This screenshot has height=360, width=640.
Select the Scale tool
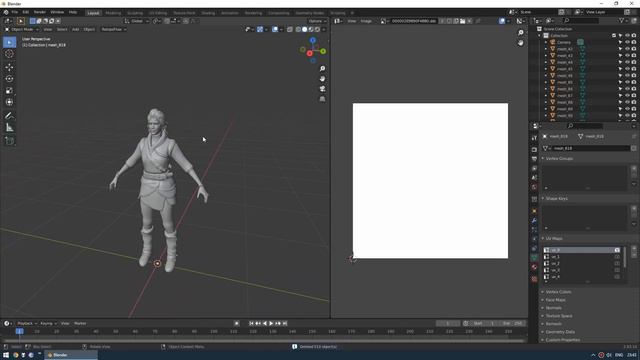tap(9, 91)
